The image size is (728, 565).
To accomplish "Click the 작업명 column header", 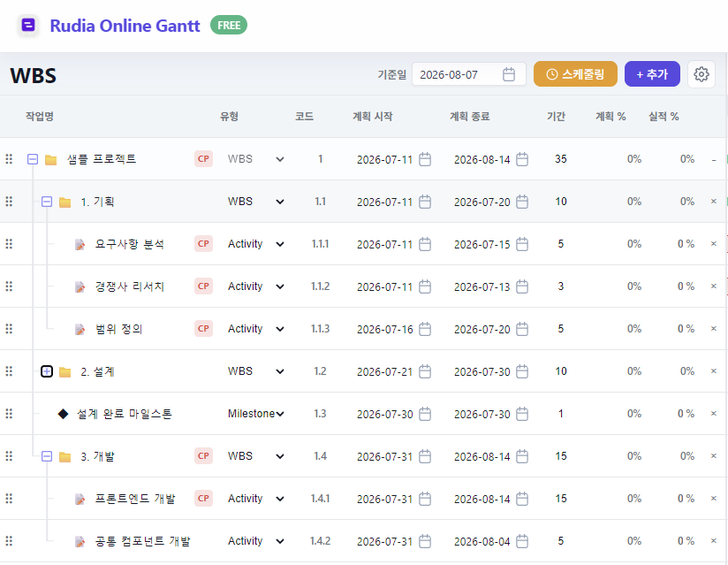I will [40, 116].
